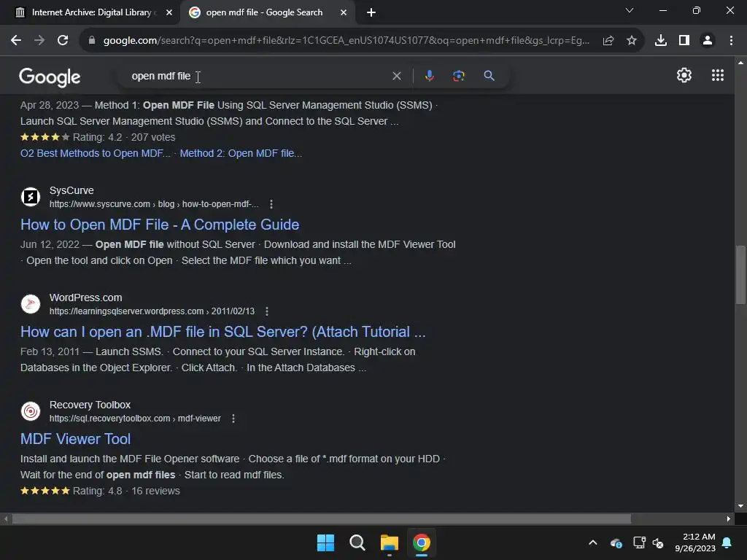This screenshot has height=560, width=747.
Task: Search by image with Google Lens
Action: 458,76
